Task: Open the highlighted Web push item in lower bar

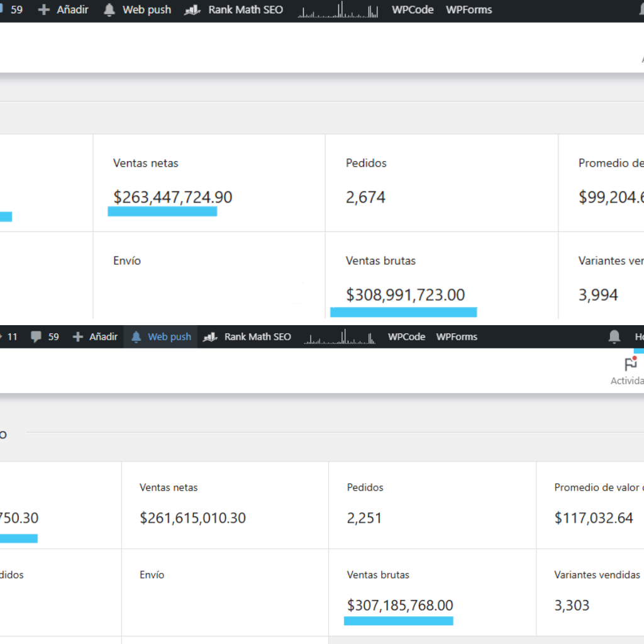Action: tap(161, 337)
